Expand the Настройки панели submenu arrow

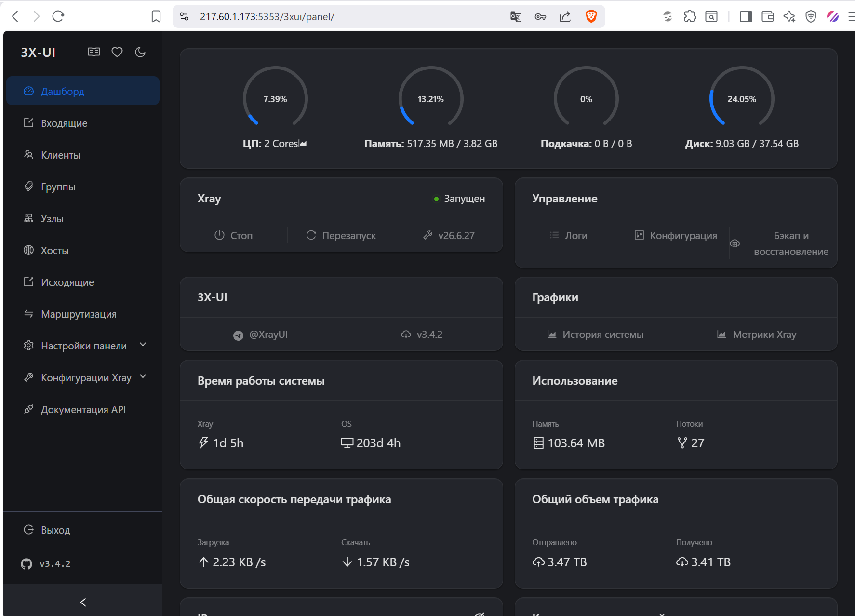pyautogui.click(x=143, y=345)
